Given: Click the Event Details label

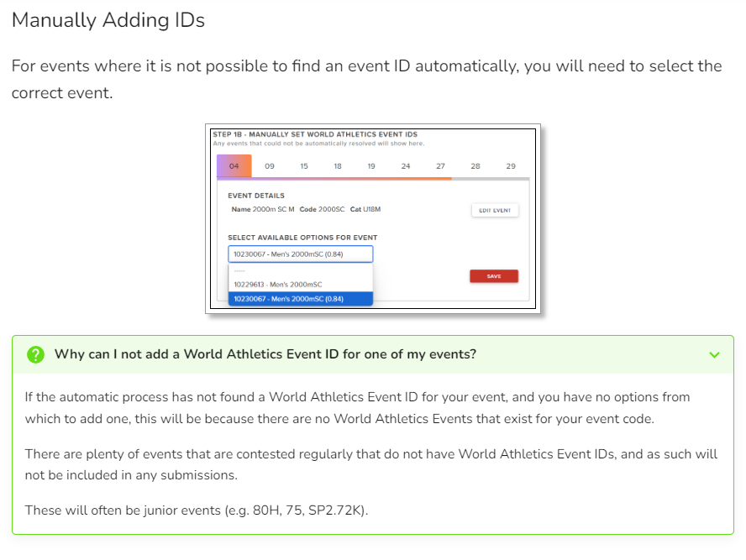Looking at the screenshot, I should click(256, 196).
